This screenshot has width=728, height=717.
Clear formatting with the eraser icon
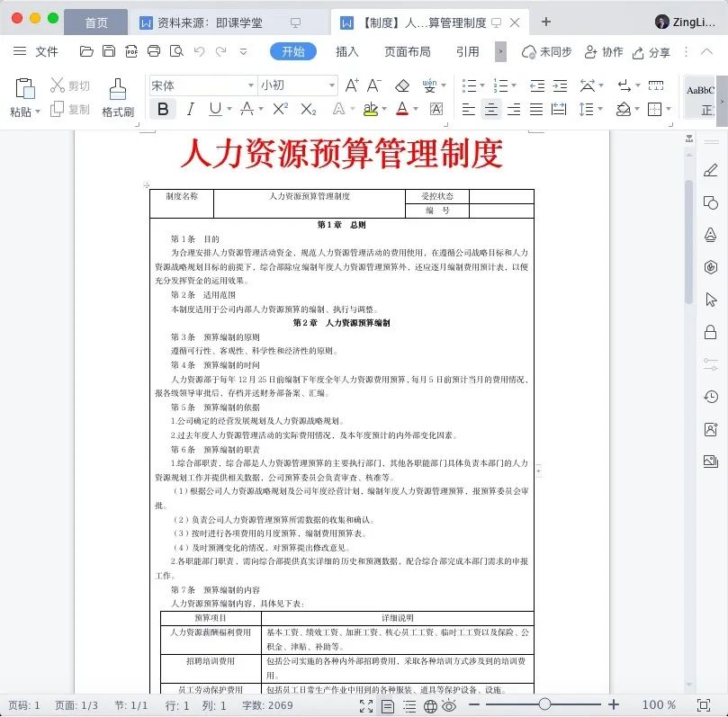(402, 85)
